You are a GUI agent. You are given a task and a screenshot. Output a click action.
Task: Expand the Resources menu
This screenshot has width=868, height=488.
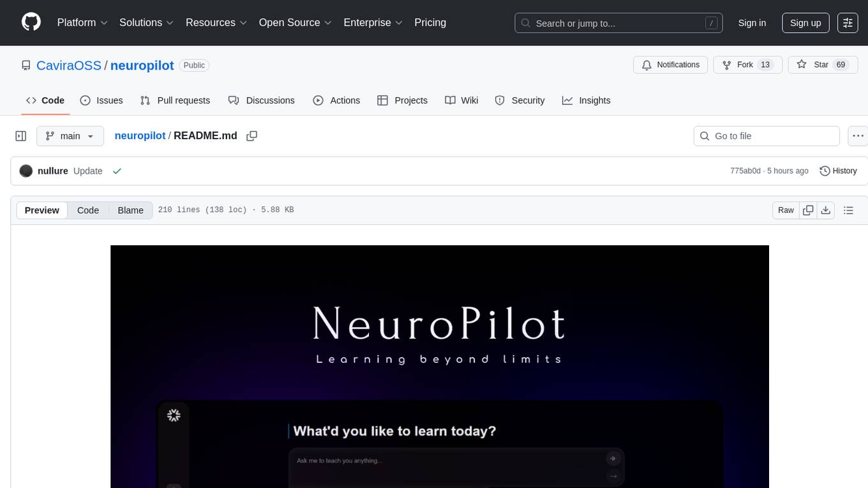[x=216, y=22]
